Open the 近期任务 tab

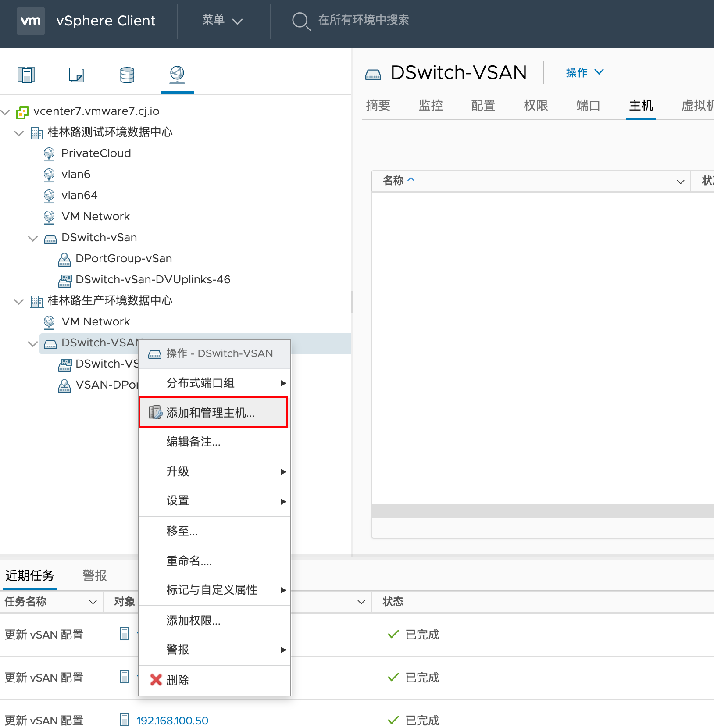[30, 575]
